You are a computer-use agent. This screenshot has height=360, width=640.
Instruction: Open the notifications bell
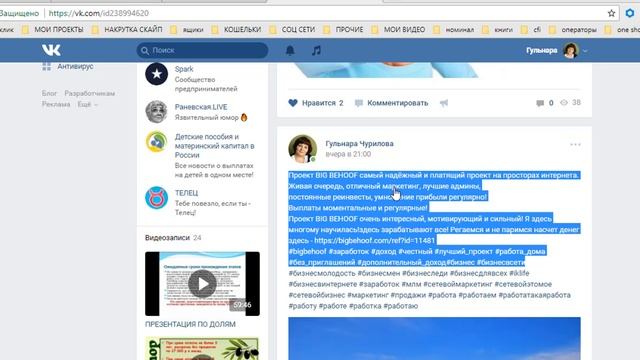click(x=290, y=50)
